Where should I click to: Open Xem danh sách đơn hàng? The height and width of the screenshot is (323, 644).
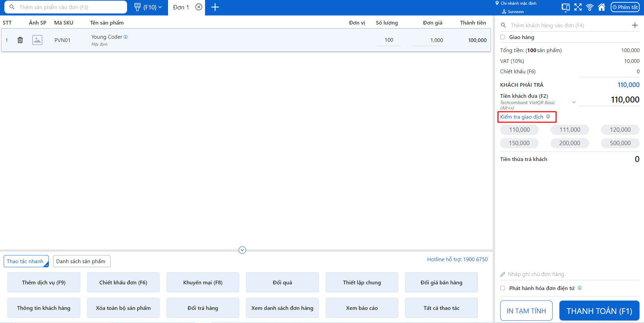282,308
